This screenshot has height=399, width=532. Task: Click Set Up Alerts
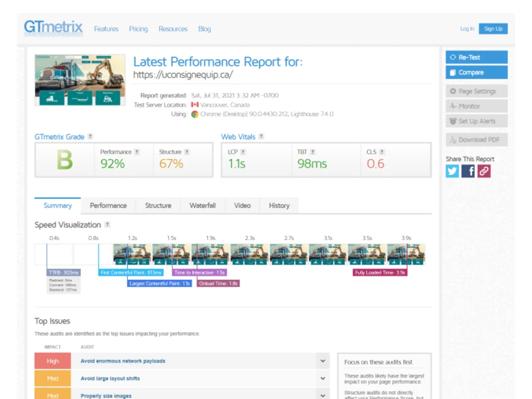[477, 121]
